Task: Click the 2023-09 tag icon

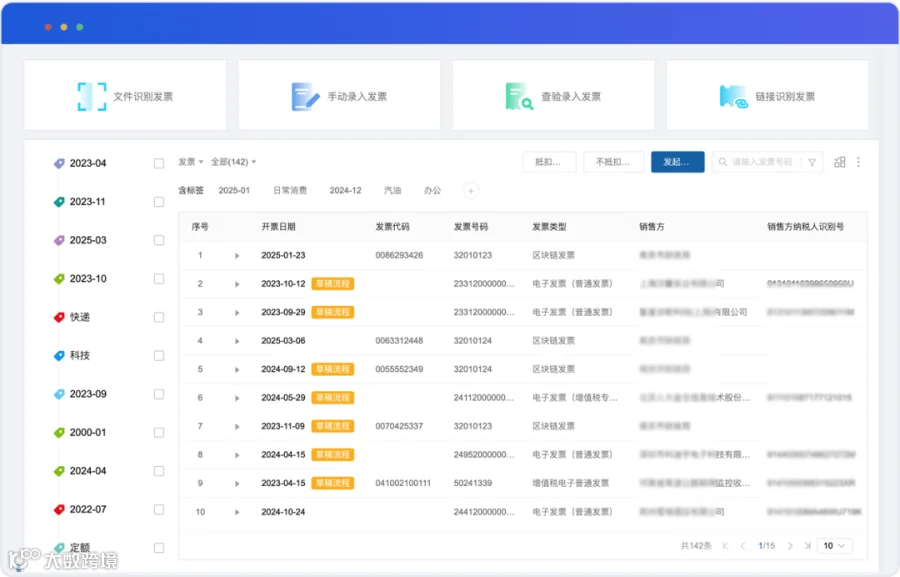Action: click(x=59, y=394)
